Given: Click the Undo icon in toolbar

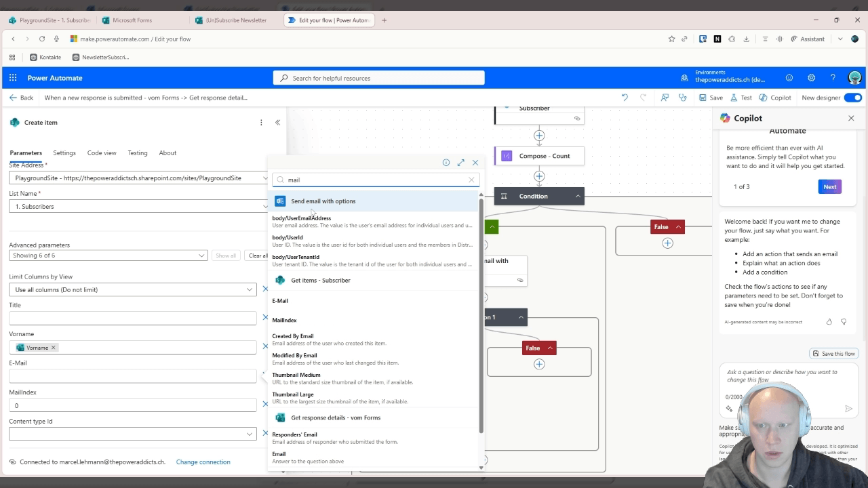Looking at the screenshot, I should click(625, 98).
